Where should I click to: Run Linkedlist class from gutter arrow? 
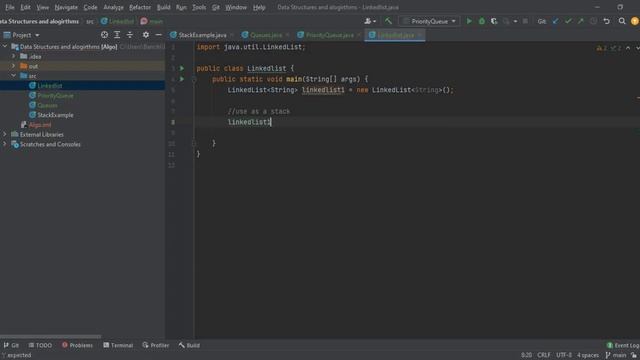tap(182, 68)
